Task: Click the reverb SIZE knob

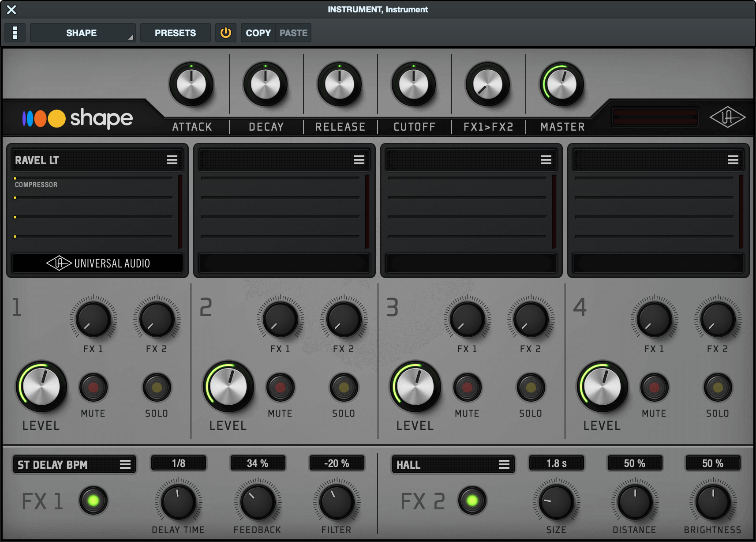Action: (556, 502)
